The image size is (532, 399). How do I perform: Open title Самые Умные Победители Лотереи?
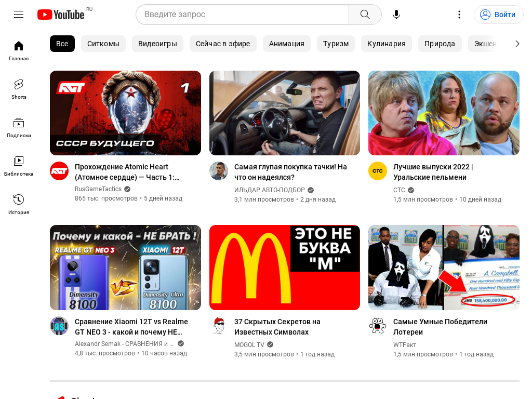tap(440, 327)
